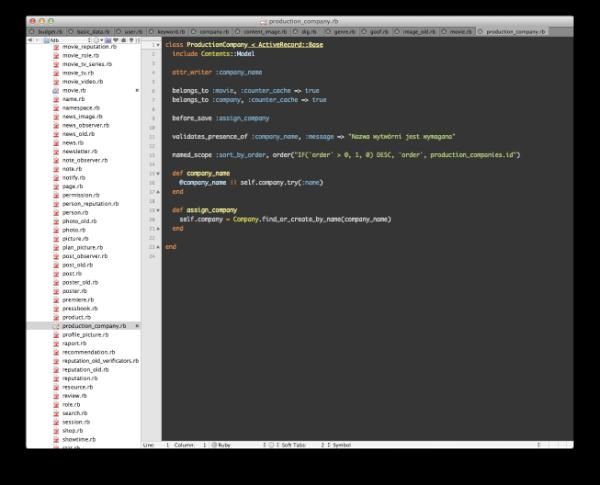The image size is (600, 485).
Task: Open movie.rb file icon in sidebar
Action: point(57,90)
